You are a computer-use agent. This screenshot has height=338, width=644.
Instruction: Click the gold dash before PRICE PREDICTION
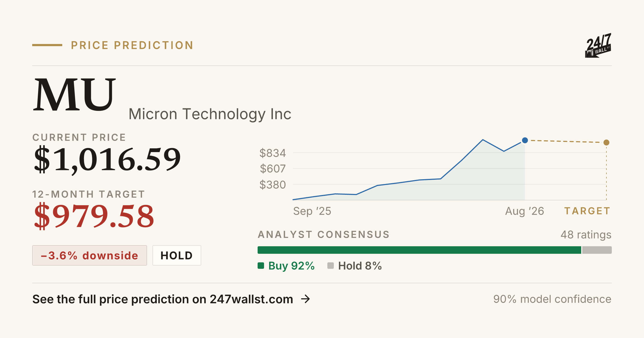click(47, 45)
